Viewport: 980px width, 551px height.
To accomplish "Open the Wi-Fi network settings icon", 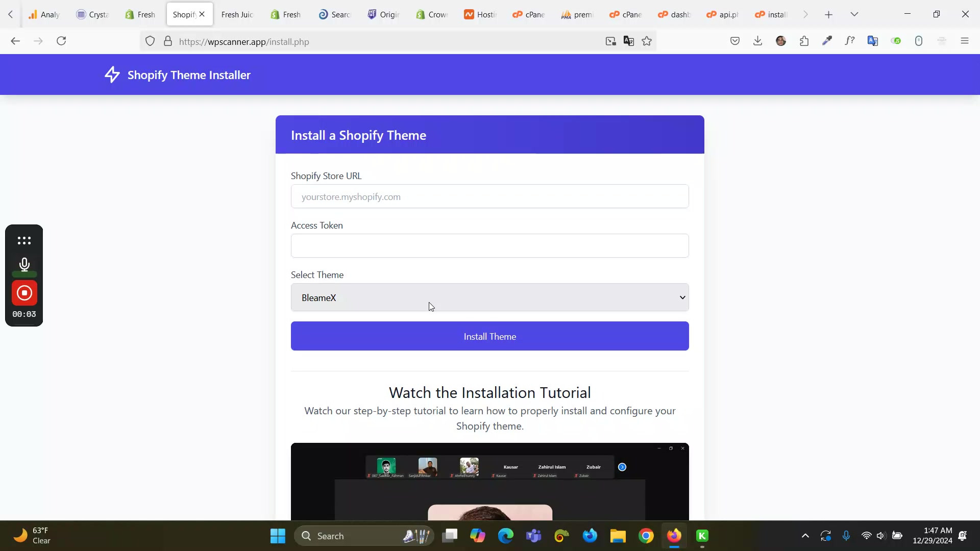I will click(867, 536).
